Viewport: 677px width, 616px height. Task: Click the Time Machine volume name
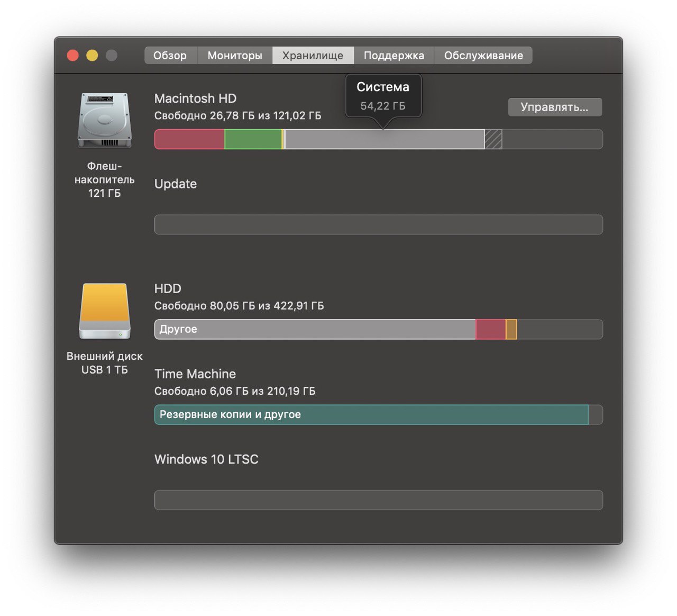[195, 374]
